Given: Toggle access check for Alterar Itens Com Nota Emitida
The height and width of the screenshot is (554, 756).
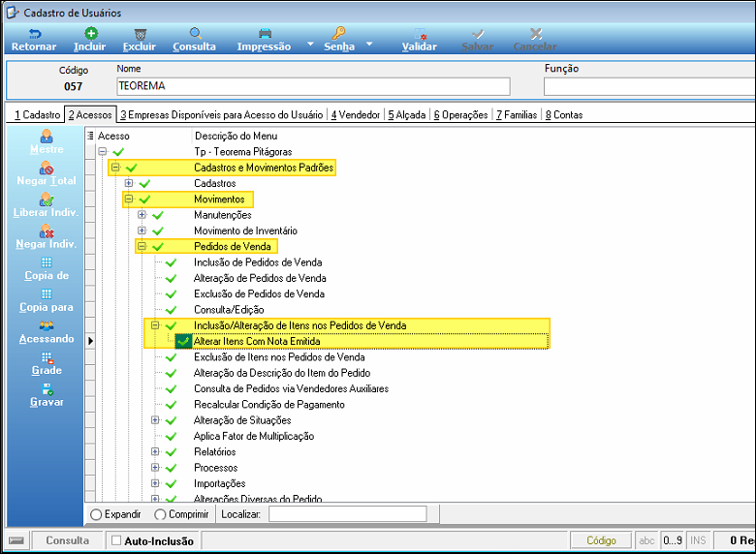Looking at the screenshot, I should click(183, 341).
